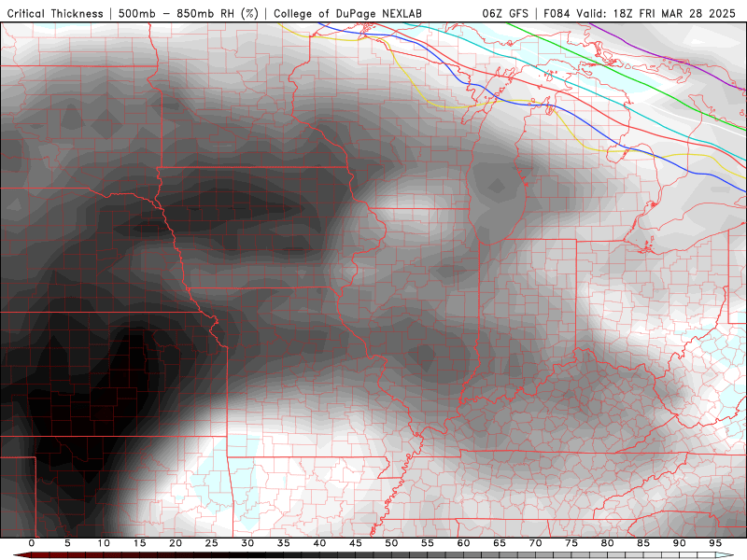The image size is (747, 560).
Task: Click the '65' colorbar tick label
Action: point(500,543)
